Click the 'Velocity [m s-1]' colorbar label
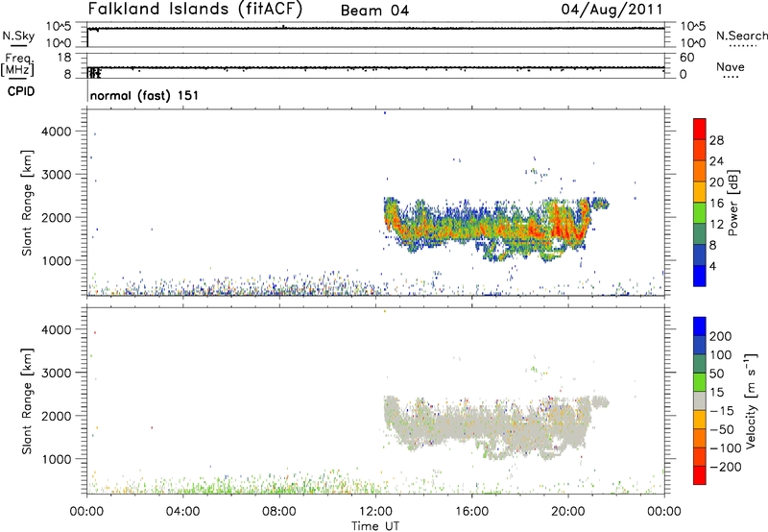768x532 pixels. [751, 400]
